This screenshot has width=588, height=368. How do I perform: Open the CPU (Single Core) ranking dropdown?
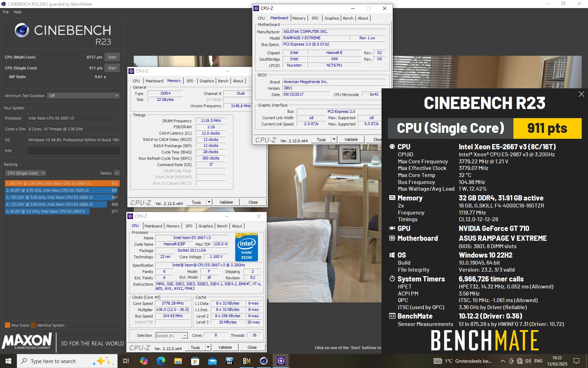26,173
